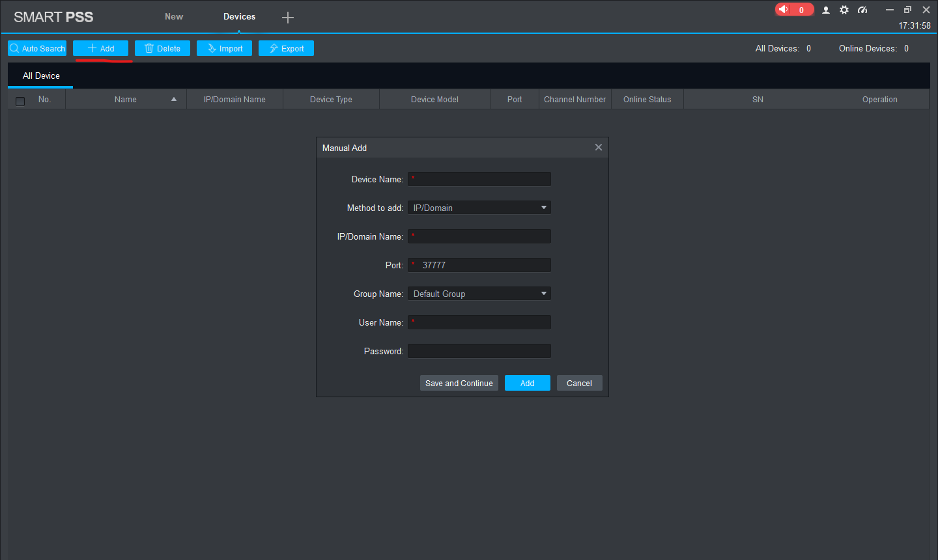Viewport: 938px width, 560px height.
Task: Click the Import button
Action: tap(224, 48)
